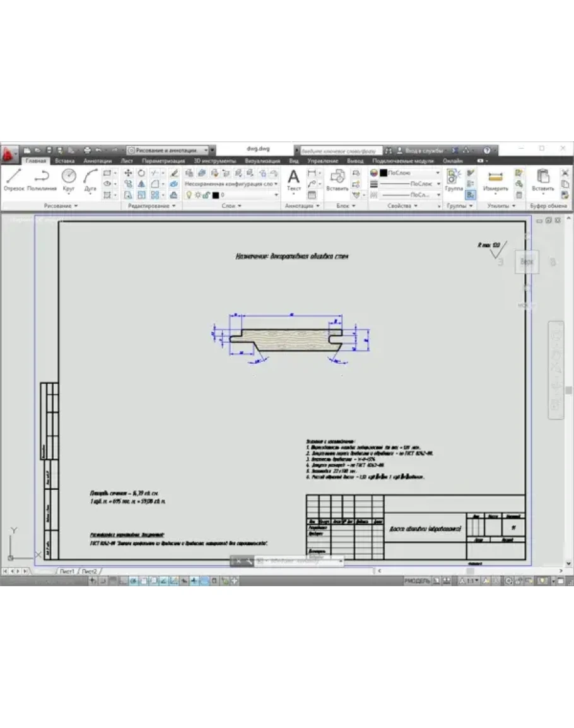Switch to the Вставка ribbon tab
Image resolution: width=574 pixels, height=728 pixels.
coord(64,161)
